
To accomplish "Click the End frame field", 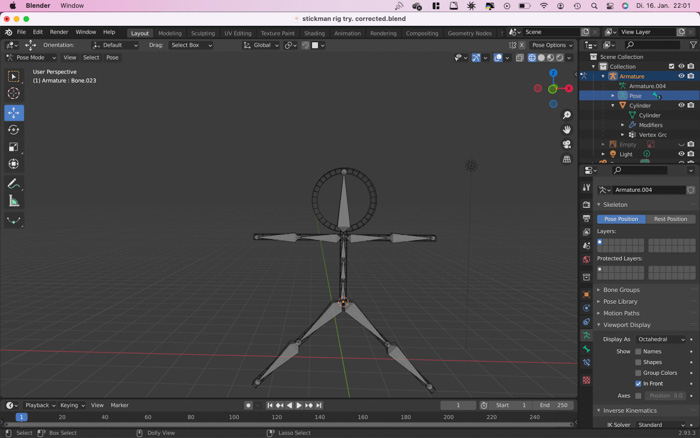I will [x=555, y=405].
